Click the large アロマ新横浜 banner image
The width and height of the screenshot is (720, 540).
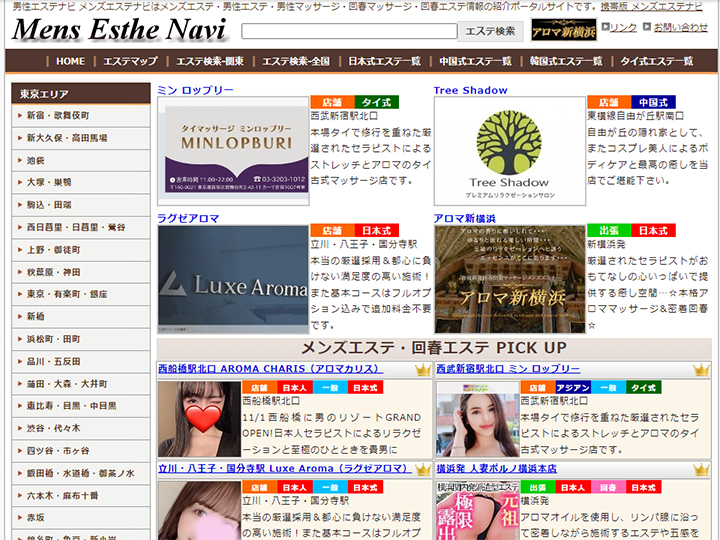(x=510, y=279)
